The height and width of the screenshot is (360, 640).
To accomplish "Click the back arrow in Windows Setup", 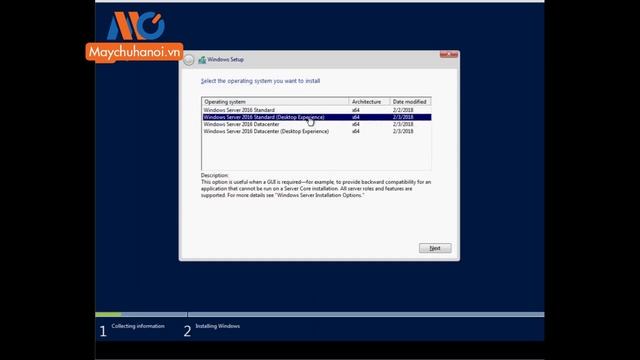I will coord(189,60).
